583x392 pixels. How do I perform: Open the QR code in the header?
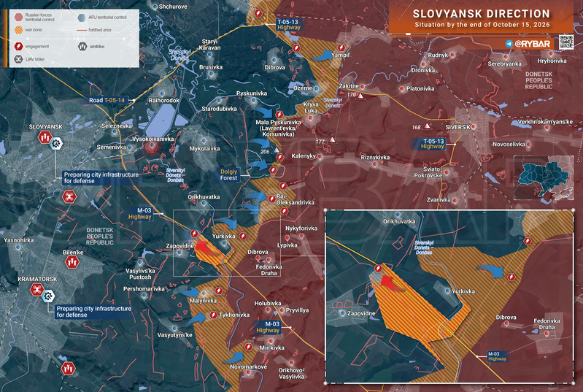(566, 42)
